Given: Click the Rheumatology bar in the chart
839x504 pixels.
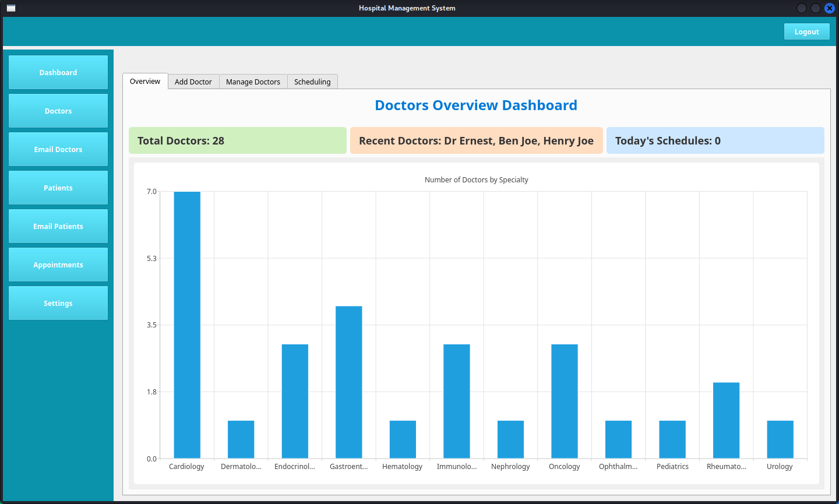Looking at the screenshot, I should 726,420.
